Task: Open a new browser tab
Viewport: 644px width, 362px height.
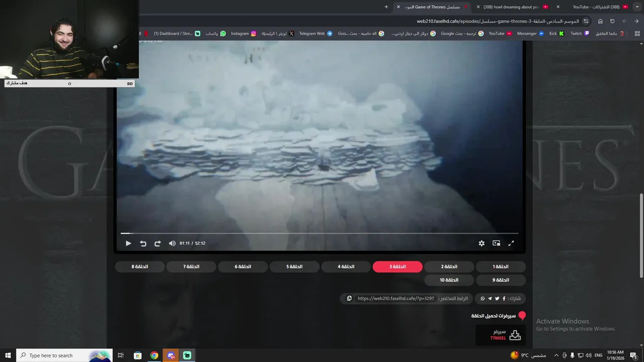Action: point(386,7)
